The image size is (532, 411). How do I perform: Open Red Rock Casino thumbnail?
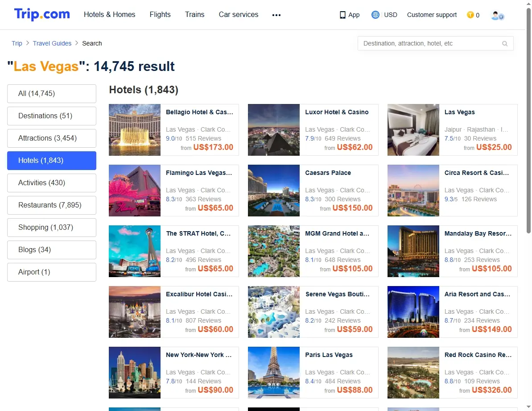pyautogui.click(x=413, y=372)
